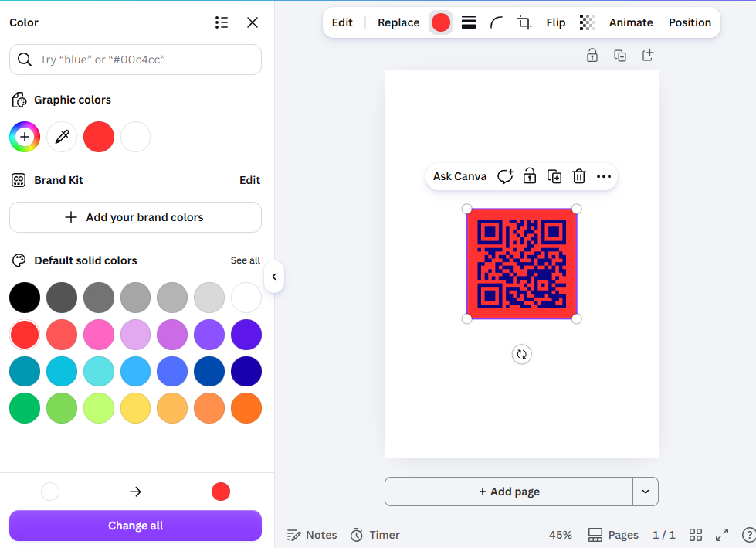The image size is (756, 548).
Task: Click the Brand Kit icon
Action: [19, 180]
